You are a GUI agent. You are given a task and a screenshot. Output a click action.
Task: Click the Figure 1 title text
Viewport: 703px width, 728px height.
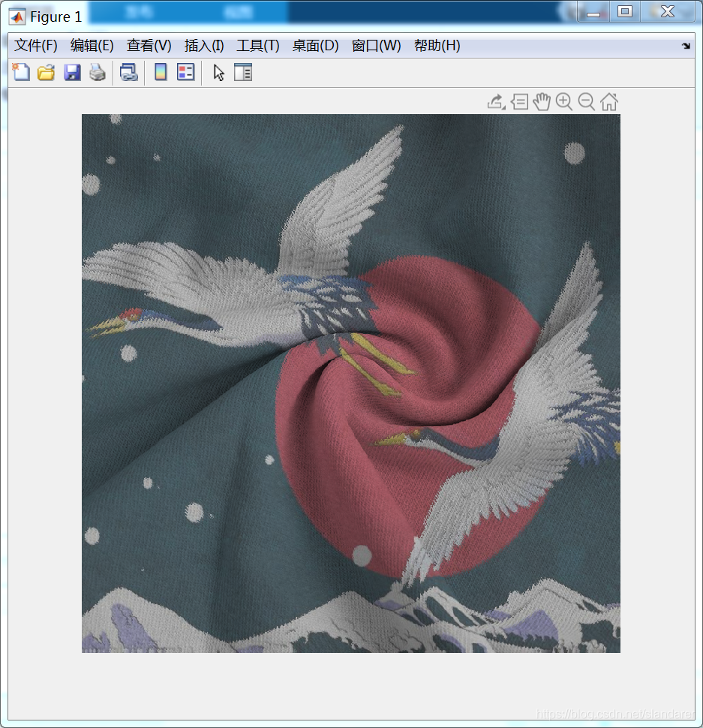pos(56,17)
